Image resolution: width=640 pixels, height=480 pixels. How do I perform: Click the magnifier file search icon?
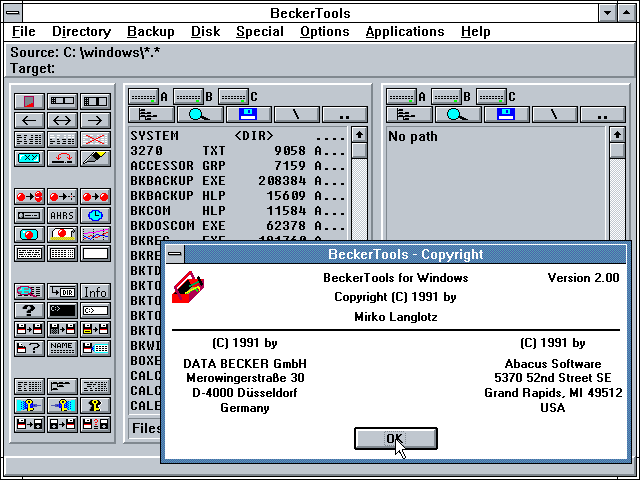[29, 292]
